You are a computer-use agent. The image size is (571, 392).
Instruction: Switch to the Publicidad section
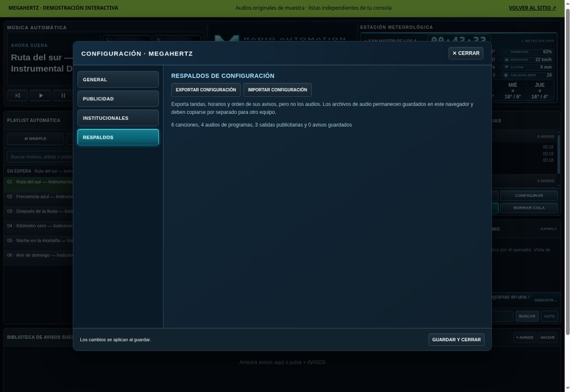(118, 99)
